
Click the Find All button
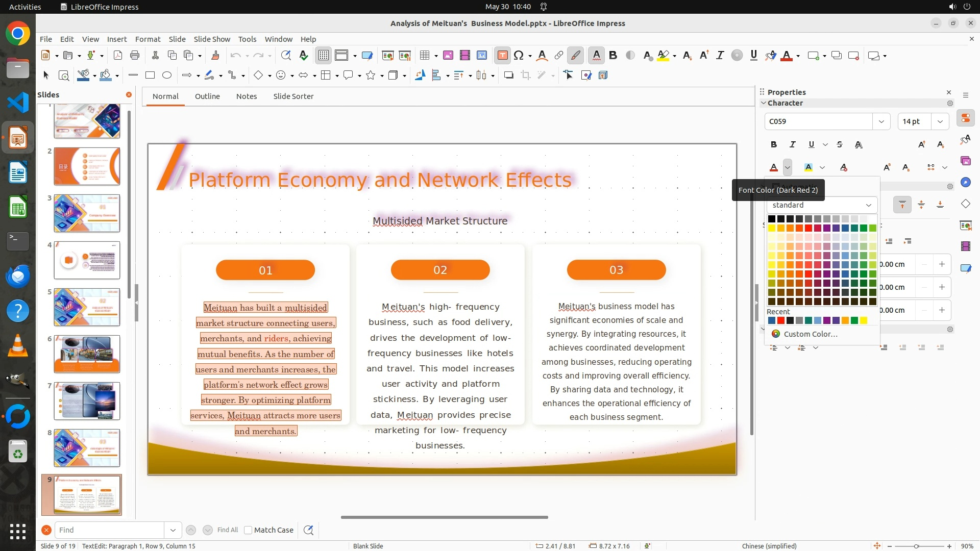227,530
